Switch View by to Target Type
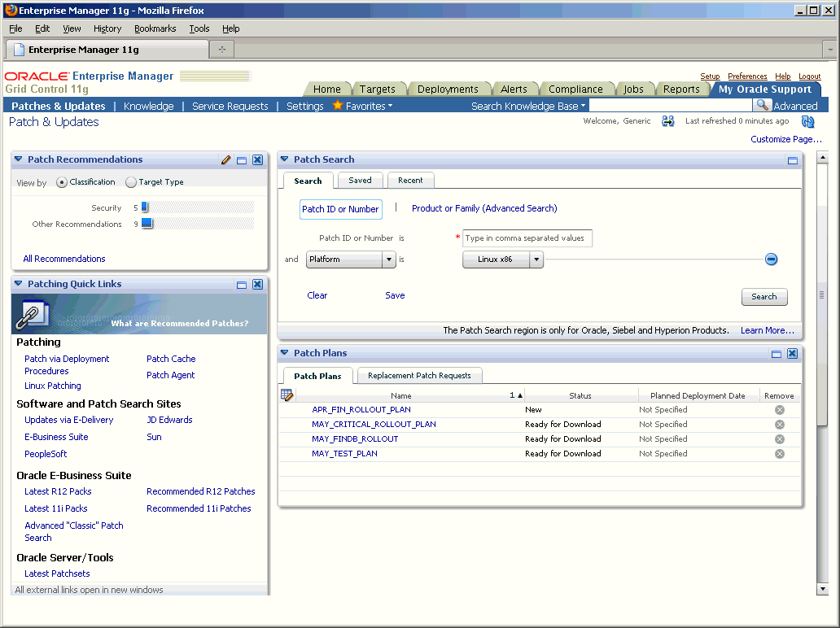 point(130,182)
